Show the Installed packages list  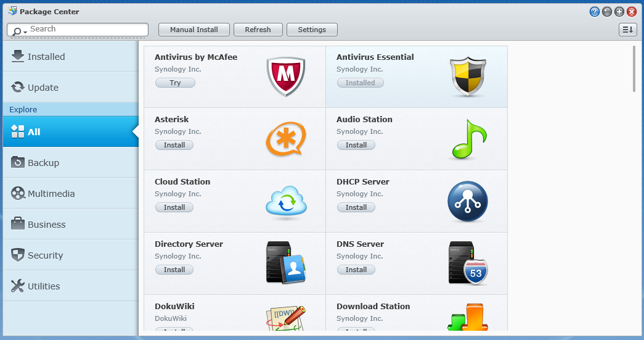point(71,56)
